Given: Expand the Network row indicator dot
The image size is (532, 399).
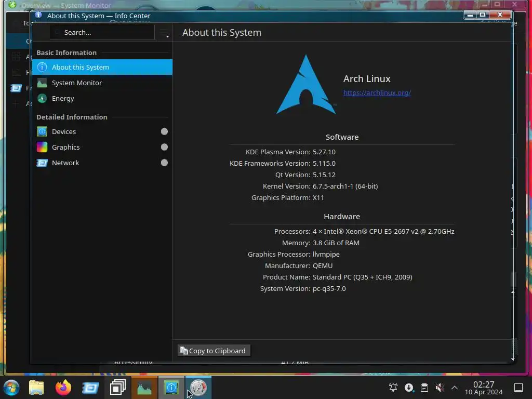Looking at the screenshot, I should point(164,163).
